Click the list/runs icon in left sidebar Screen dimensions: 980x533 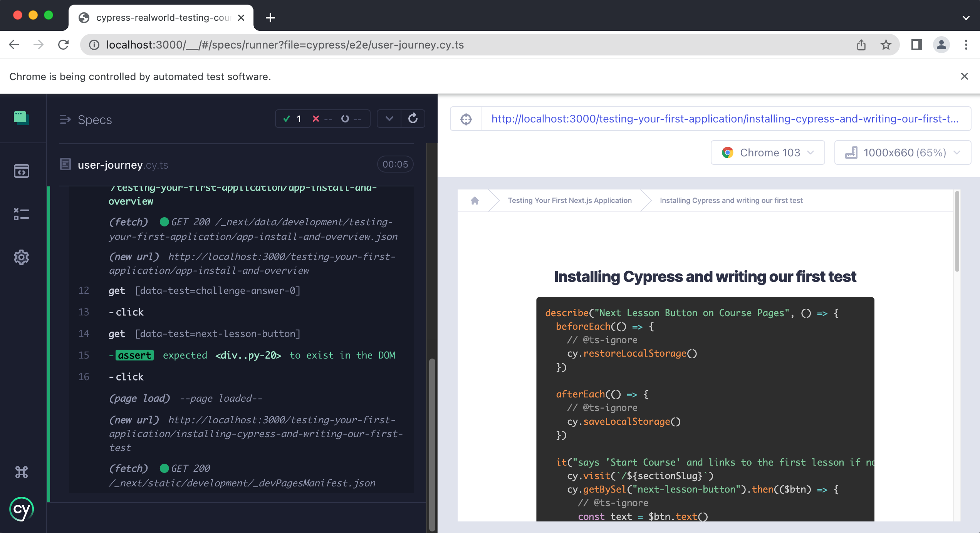pos(21,213)
